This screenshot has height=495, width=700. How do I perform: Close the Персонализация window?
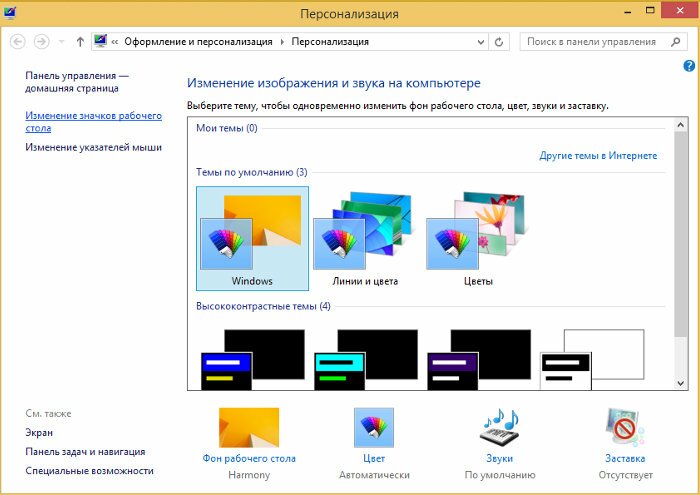680,11
